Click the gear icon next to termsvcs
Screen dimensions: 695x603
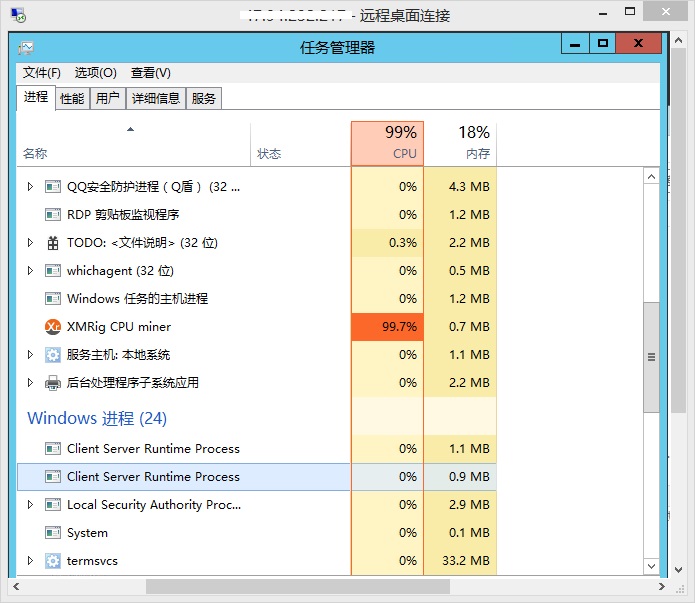coord(53,561)
